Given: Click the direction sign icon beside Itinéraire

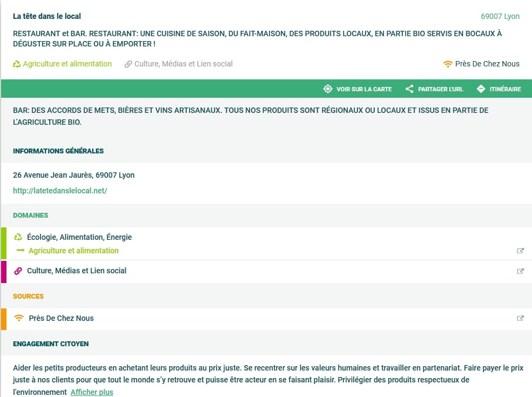Looking at the screenshot, I should coord(481,89).
